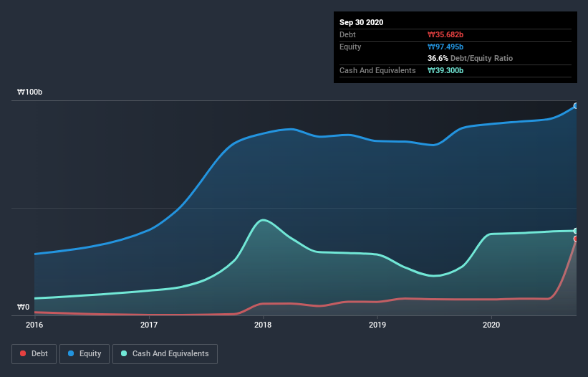Toggle the Equity legend button
The image size is (588, 377).
click(85, 354)
